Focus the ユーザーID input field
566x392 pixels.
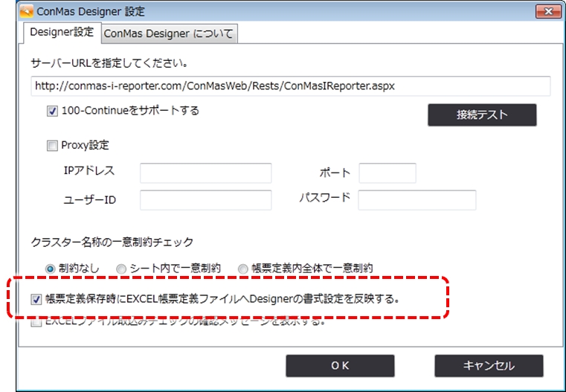[205, 200]
